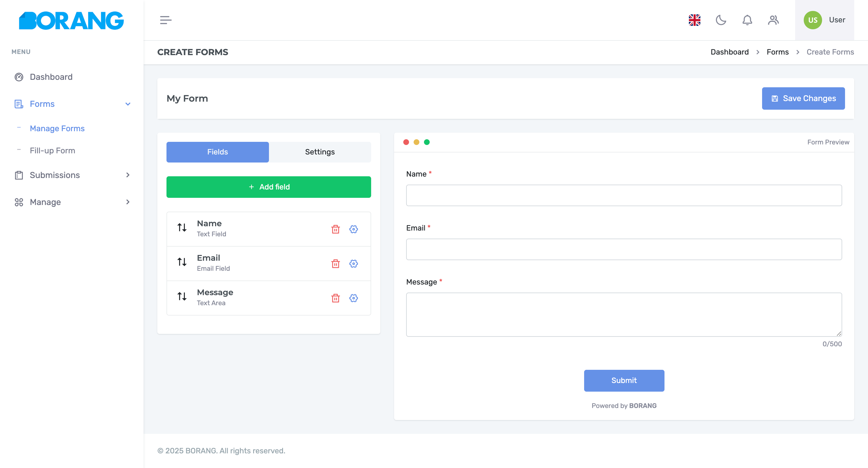Click the Create Forms breadcrumb text
868x468 pixels.
click(x=830, y=52)
